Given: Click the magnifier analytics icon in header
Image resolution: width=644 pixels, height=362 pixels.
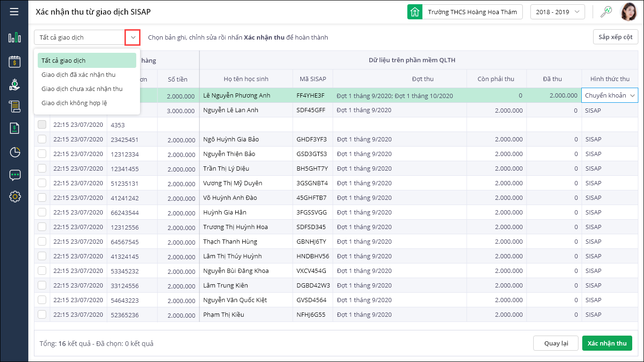Looking at the screenshot, I should coord(606,12).
